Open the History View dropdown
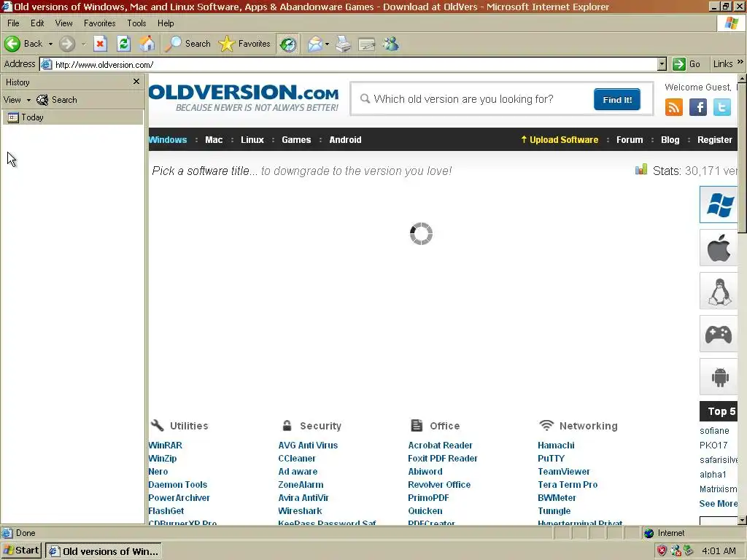This screenshot has width=747, height=560. pos(16,100)
